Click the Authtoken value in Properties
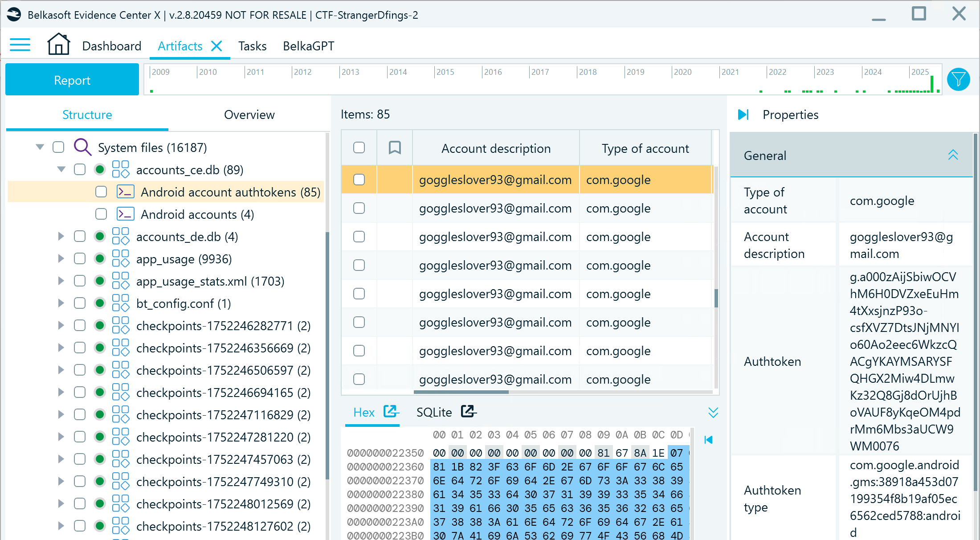This screenshot has height=540, width=980. click(905, 361)
